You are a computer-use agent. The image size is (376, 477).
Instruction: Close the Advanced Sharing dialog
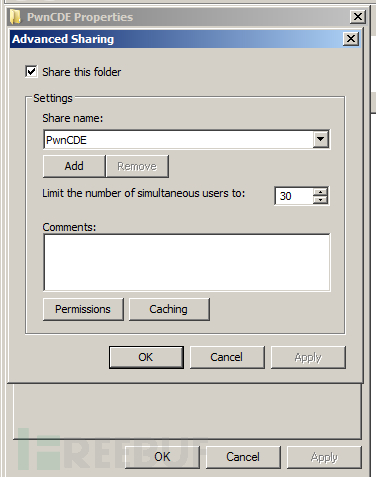pos(351,39)
